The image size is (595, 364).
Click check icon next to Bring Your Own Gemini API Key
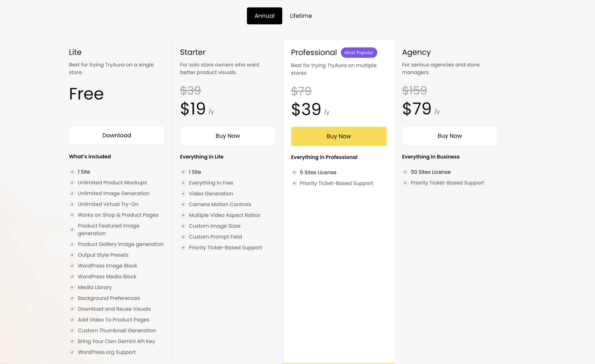tap(72, 341)
